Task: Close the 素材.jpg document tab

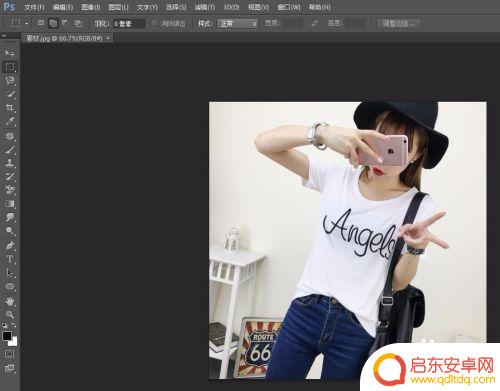Action: point(108,38)
